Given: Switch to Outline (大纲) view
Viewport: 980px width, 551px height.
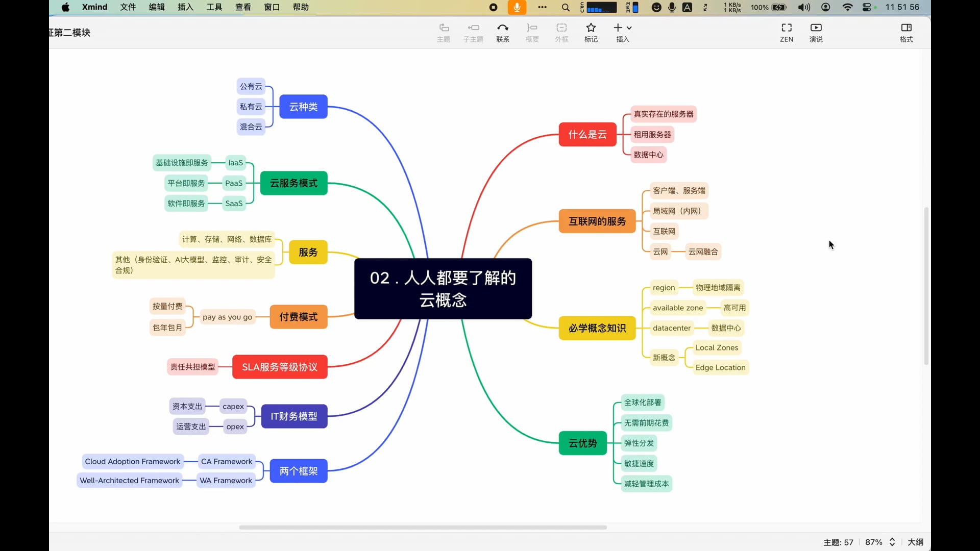Looking at the screenshot, I should pos(915,542).
